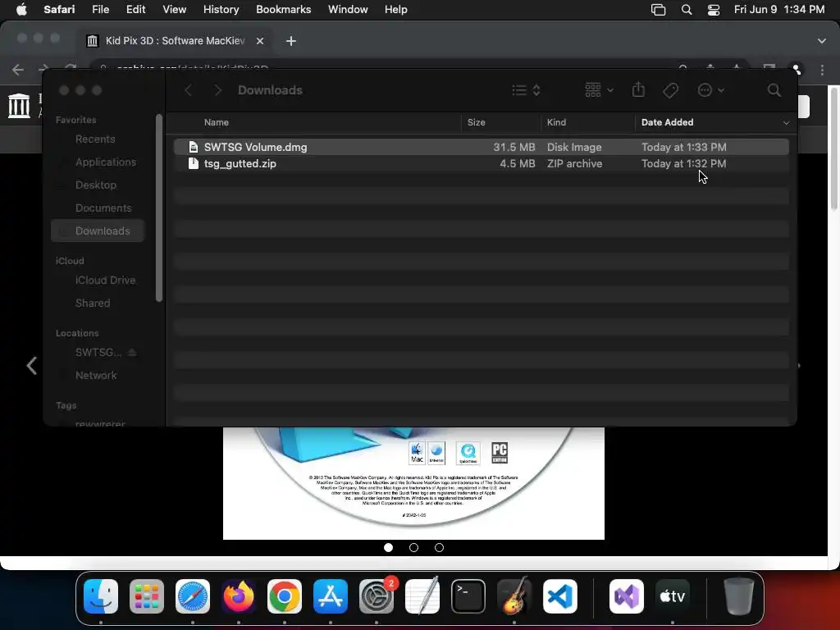Click the Finder sidebar scrollbar

pyautogui.click(x=158, y=208)
